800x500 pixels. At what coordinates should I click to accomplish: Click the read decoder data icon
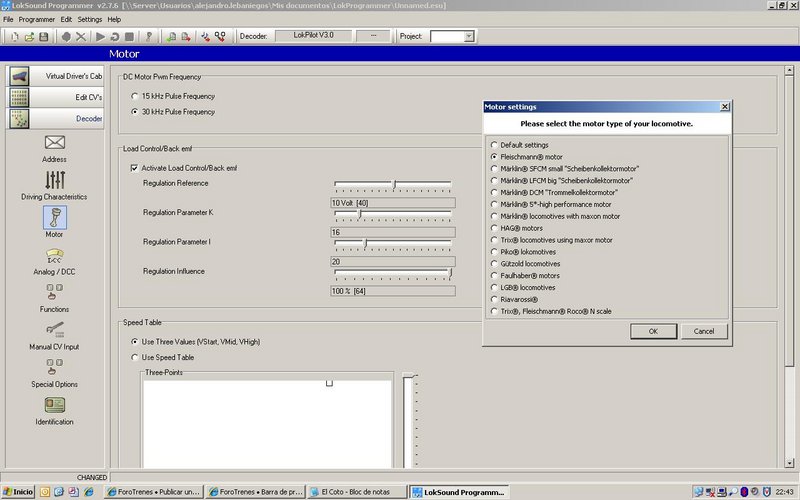click(171, 37)
